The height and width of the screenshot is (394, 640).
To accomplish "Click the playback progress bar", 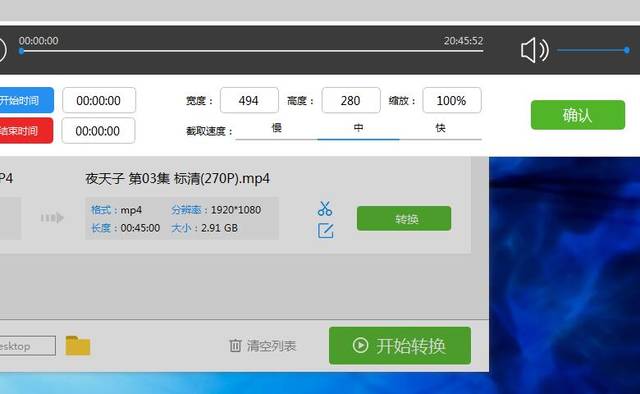I will click(x=252, y=51).
